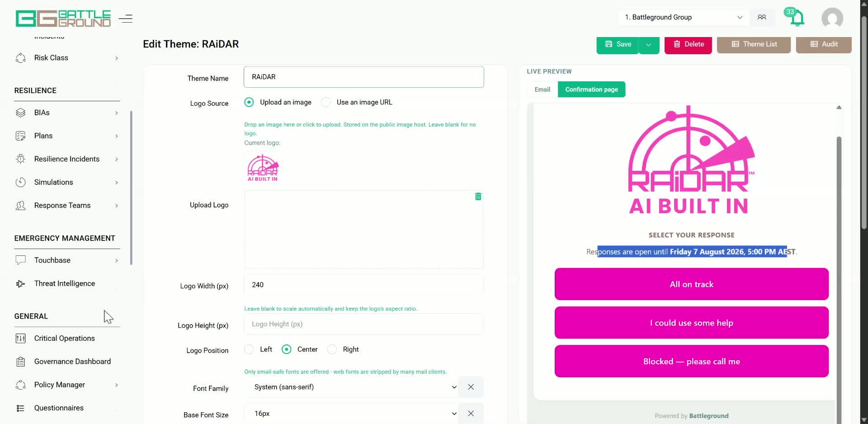Viewport: 868px width, 424px height.
Task: Open Critical Operations from sidebar
Action: coord(65,339)
